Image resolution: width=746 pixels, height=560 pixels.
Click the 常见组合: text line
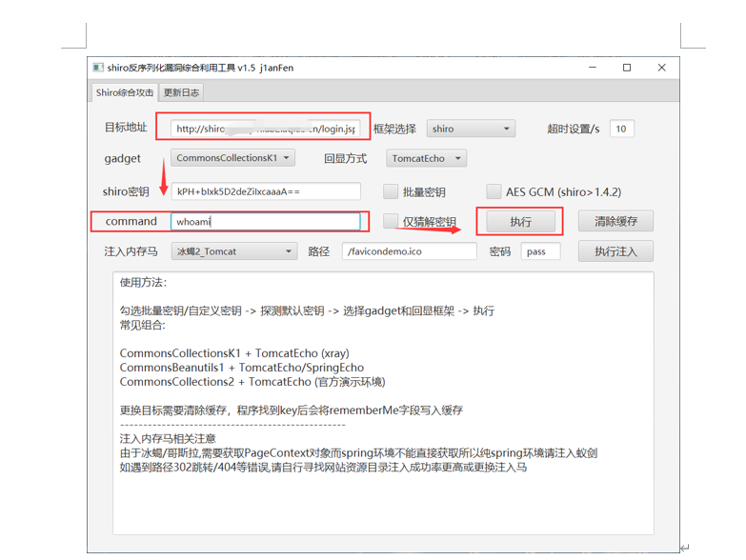tap(142, 325)
